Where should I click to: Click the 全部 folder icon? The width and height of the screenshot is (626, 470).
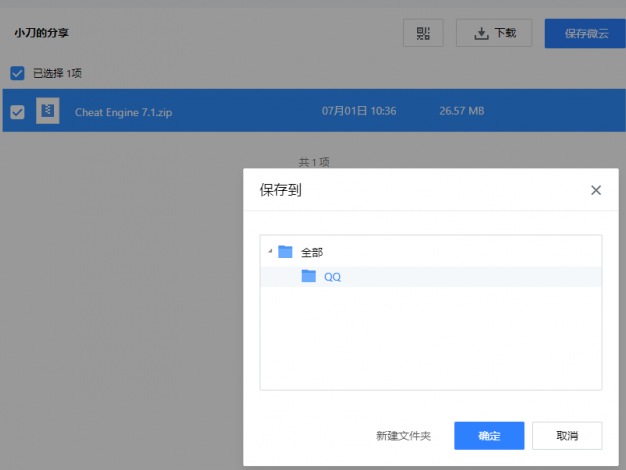[x=285, y=252]
